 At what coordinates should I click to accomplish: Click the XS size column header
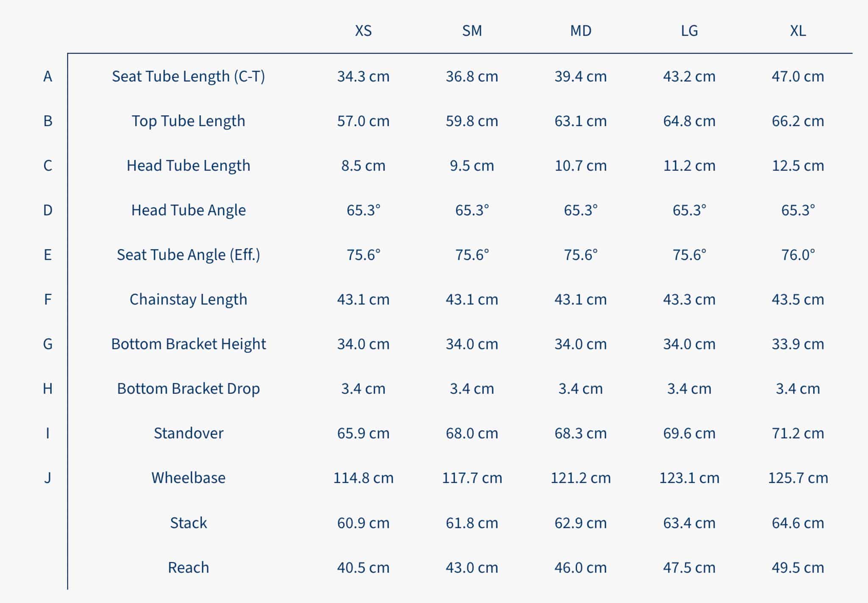pos(363,31)
